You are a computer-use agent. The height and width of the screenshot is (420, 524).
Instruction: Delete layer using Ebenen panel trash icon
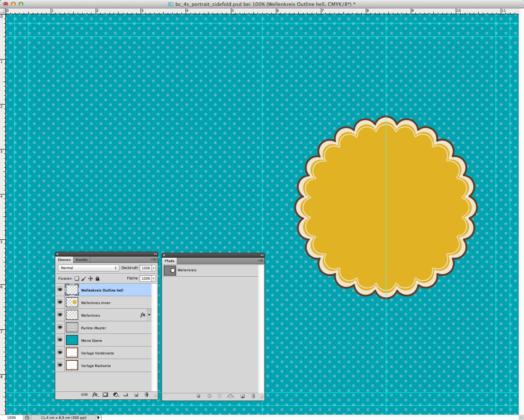tap(146, 394)
